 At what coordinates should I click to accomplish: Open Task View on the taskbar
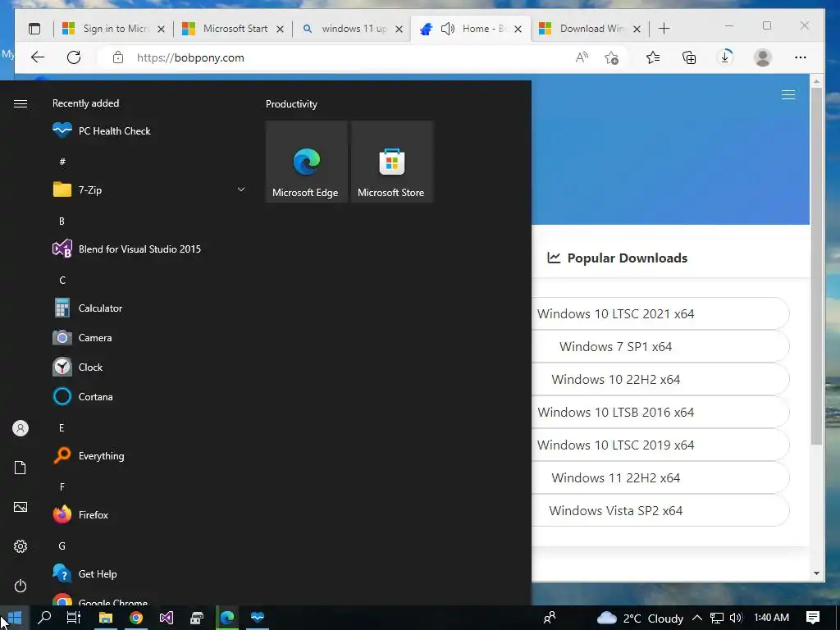pos(73,618)
